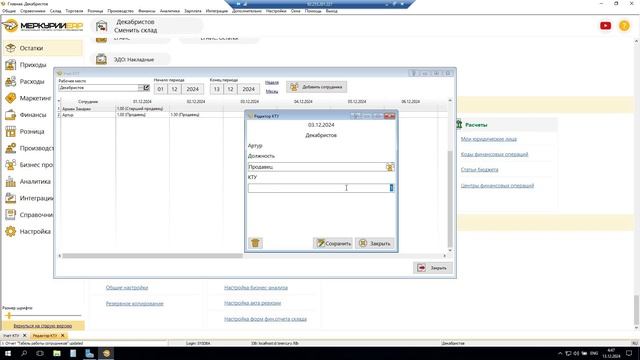Viewport: 640px width, 360px height.
Task: Open the Зарплата menu
Action: click(193, 11)
